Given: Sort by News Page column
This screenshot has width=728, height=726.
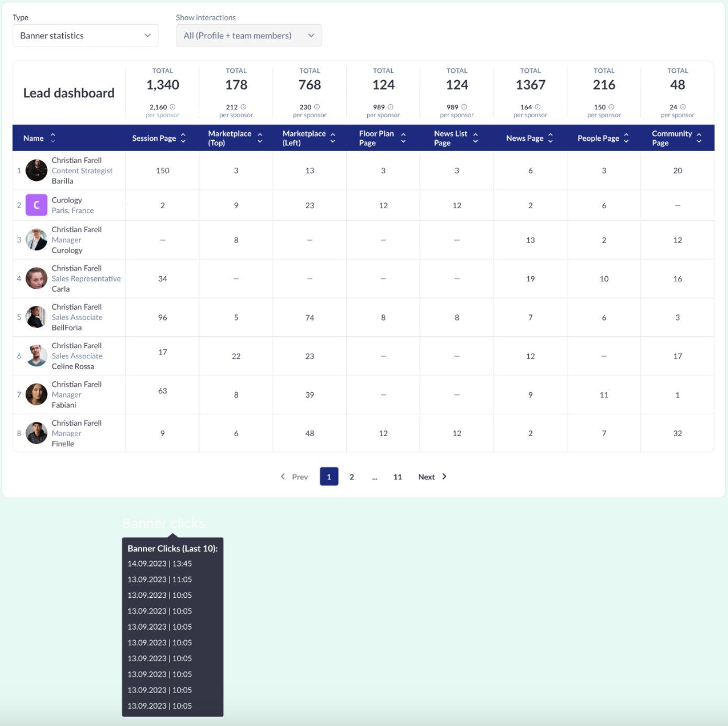Looking at the screenshot, I should click(x=550, y=138).
